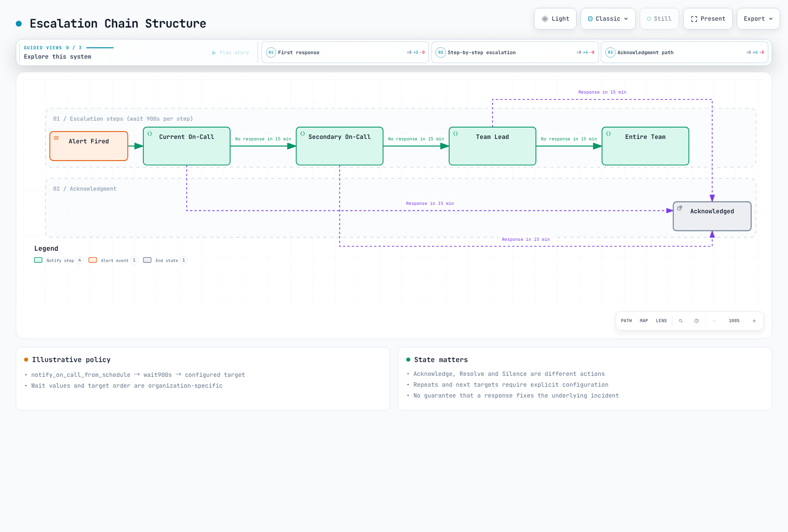The image size is (788, 532).
Task: Toggle the Alert event legend filter
Action: (113, 260)
